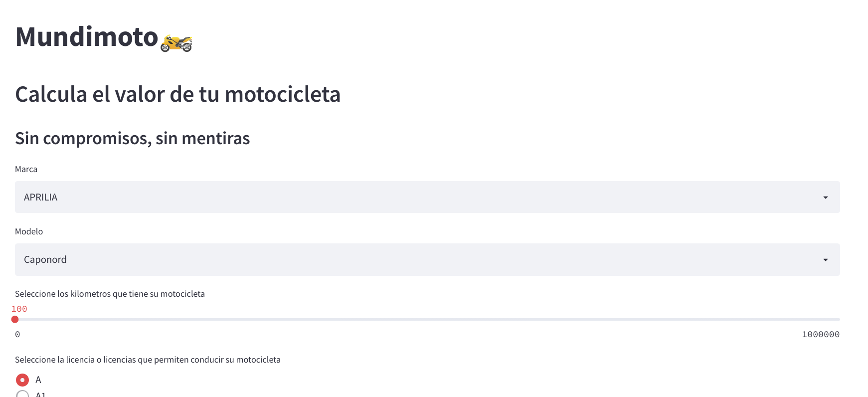Click the 'Sin compromisos, sin mentiras' subheading
Screen dimensions: 868x397
(x=132, y=138)
